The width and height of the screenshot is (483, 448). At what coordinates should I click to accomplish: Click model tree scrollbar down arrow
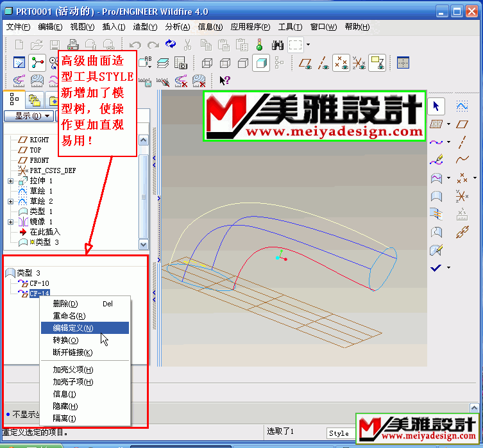click(144, 245)
